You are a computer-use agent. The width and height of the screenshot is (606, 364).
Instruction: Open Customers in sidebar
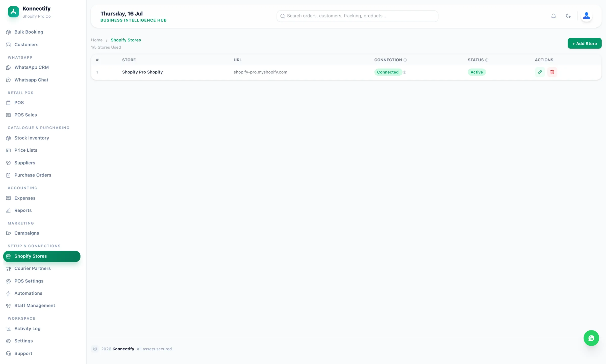click(x=42, y=45)
